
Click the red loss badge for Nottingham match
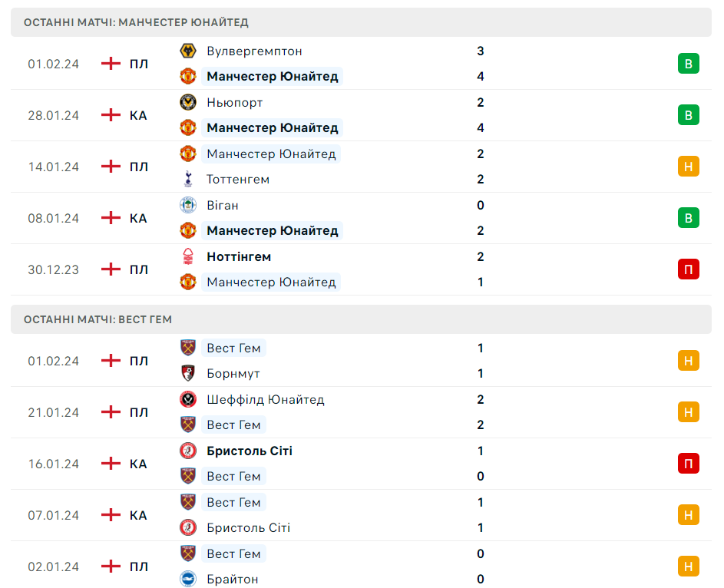click(x=689, y=269)
